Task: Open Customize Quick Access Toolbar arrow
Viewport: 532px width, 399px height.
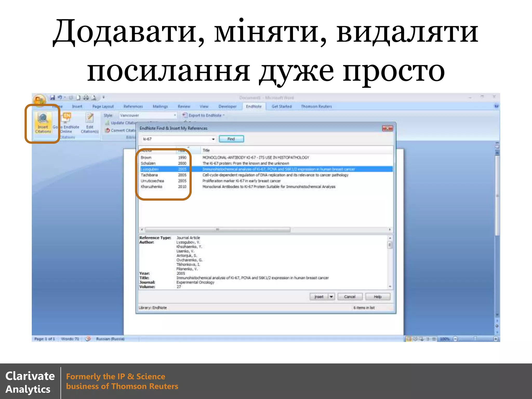Action: [x=104, y=97]
